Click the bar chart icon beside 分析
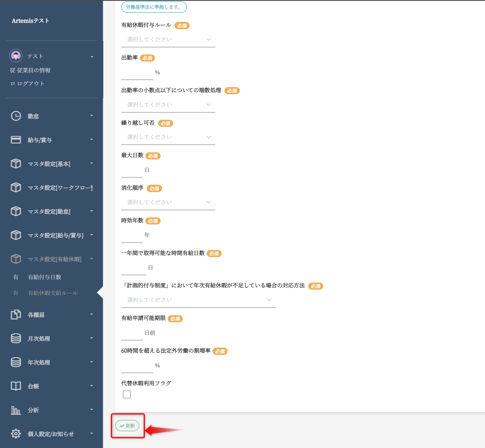This screenshot has height=448, width=485. 16,410
